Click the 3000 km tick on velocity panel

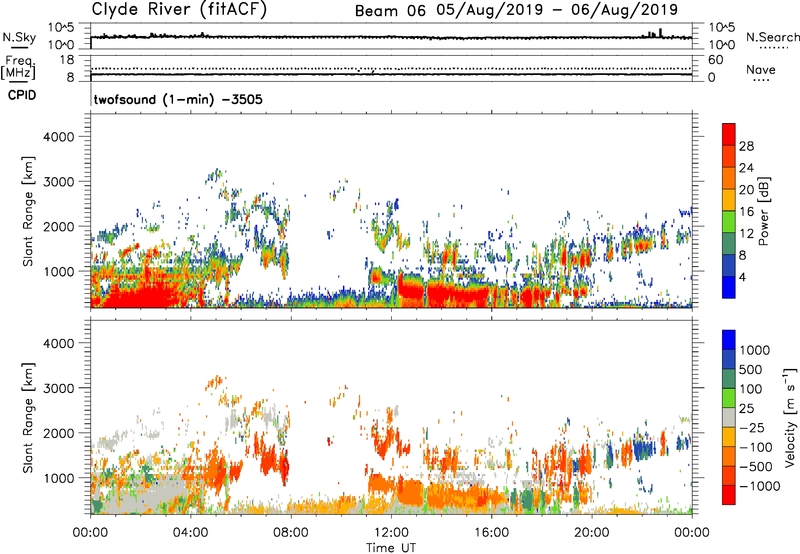58,388
